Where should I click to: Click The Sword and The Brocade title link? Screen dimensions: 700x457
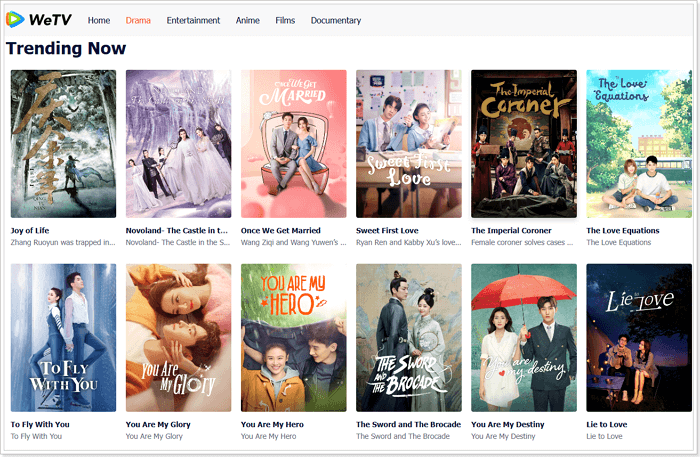[x=407, y=424]
